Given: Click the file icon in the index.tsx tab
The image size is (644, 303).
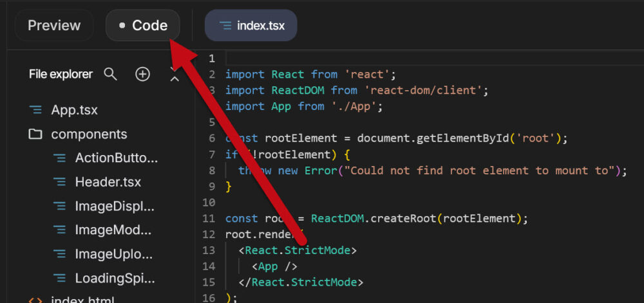Looking at the screenshot, I should [x=225, y=26].
